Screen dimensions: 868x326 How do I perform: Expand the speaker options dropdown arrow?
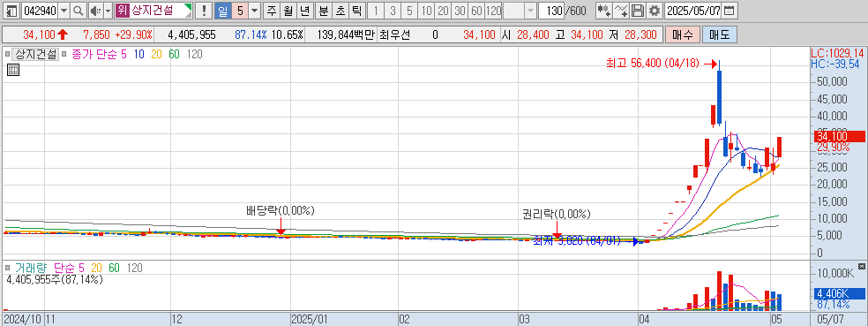(108, 10)
